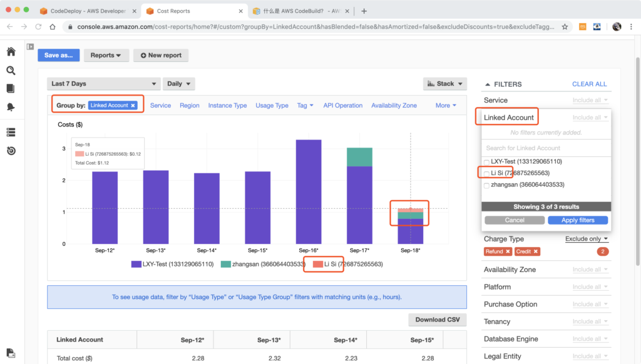641x364 pixels.
Task: Open the document icon at sidebar bottom
Action: pos(11,353)
